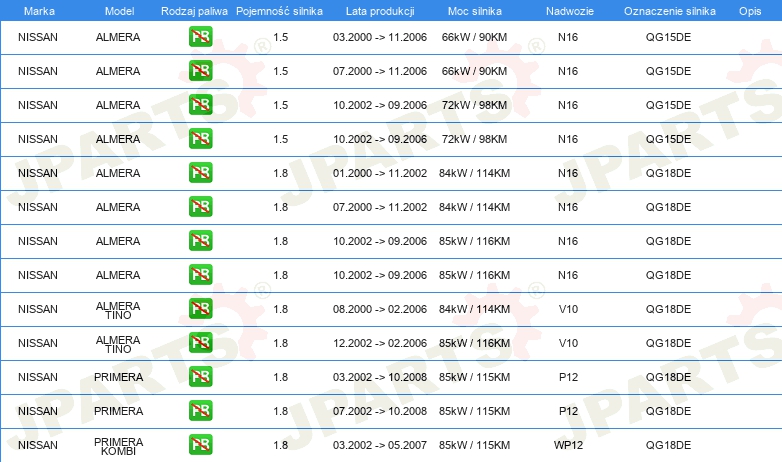Click the fuel icon in the PRIMERA 03.2002 P12 row

click(200, 376)
